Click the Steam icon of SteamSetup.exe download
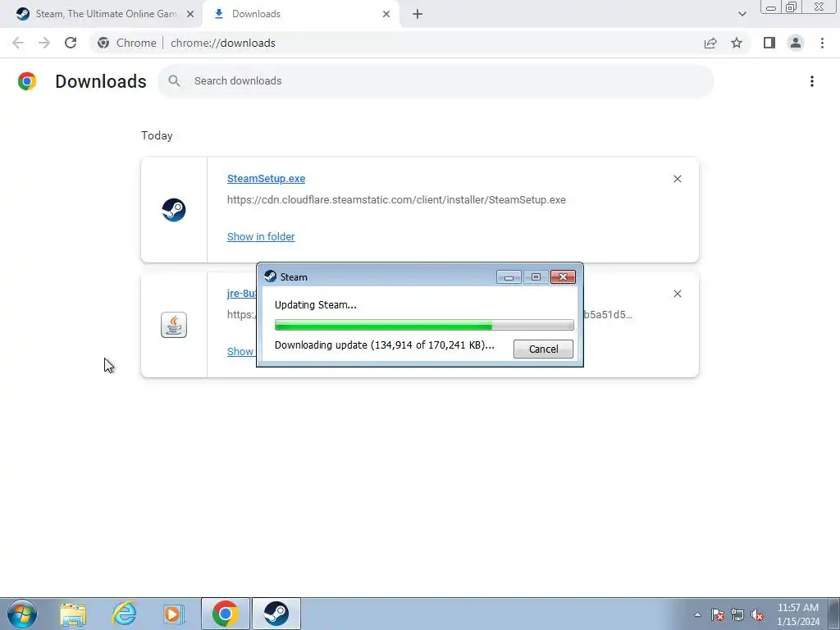Image resolution: width=840 pixels, height=630 pixels. click(x=174, y=209)
